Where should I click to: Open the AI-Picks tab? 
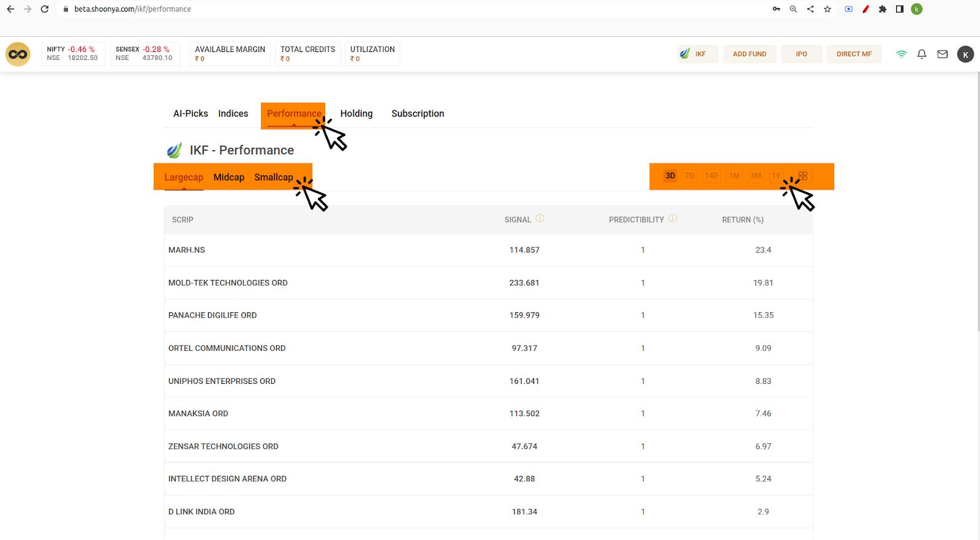190,114
